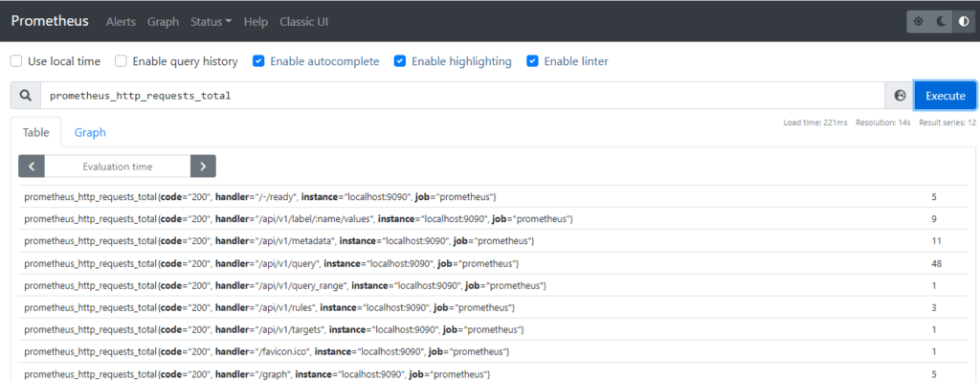Disable the Enable autocomplete checkbox
This screenshot has width=980, height=382.
258,61
